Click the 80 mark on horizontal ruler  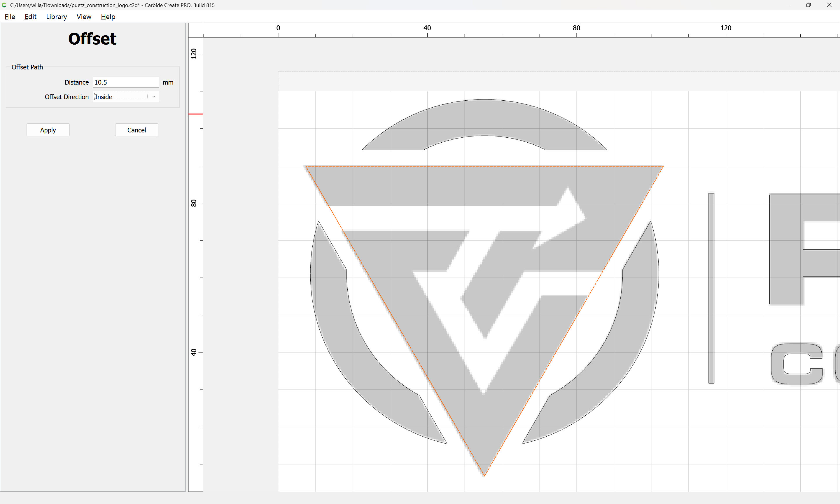coord(577,28)
